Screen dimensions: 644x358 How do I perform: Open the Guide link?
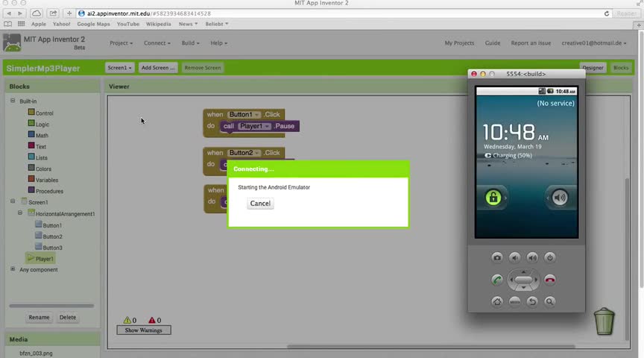click(x=493, y=43)
